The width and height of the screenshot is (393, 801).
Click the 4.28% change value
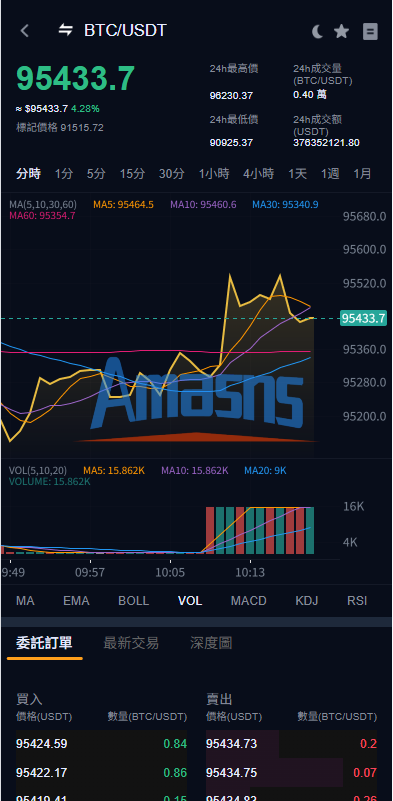click(85, 109)
